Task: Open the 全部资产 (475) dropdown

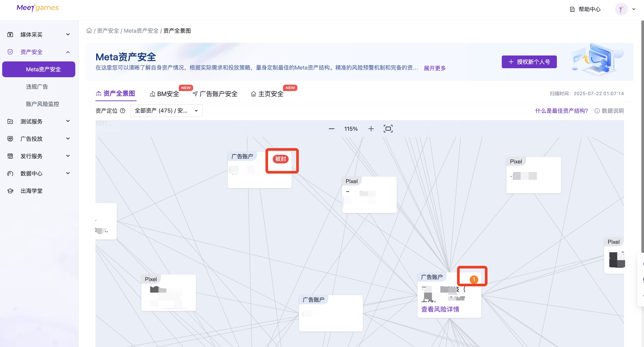Action: (x=166, y=111)
